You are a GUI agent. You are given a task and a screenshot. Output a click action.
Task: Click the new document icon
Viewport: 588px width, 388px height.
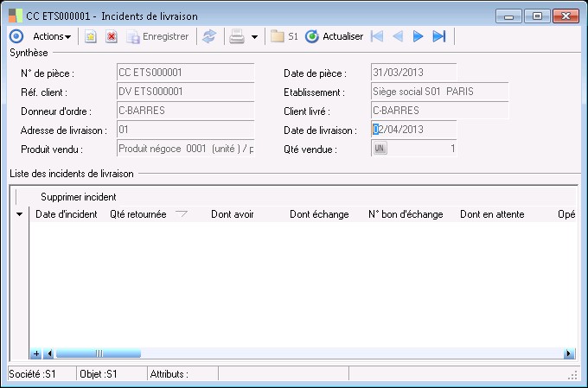[x=91, y=36]
